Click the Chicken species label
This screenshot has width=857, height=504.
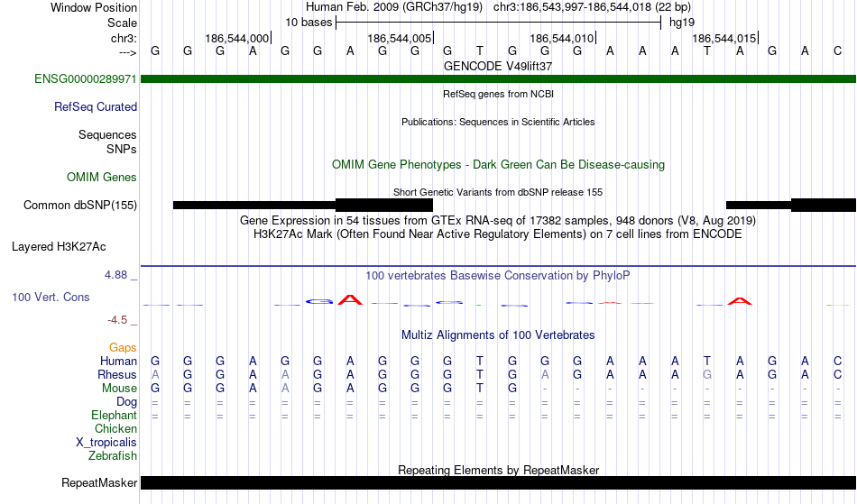pyautogui.click(x=115, y=429)
